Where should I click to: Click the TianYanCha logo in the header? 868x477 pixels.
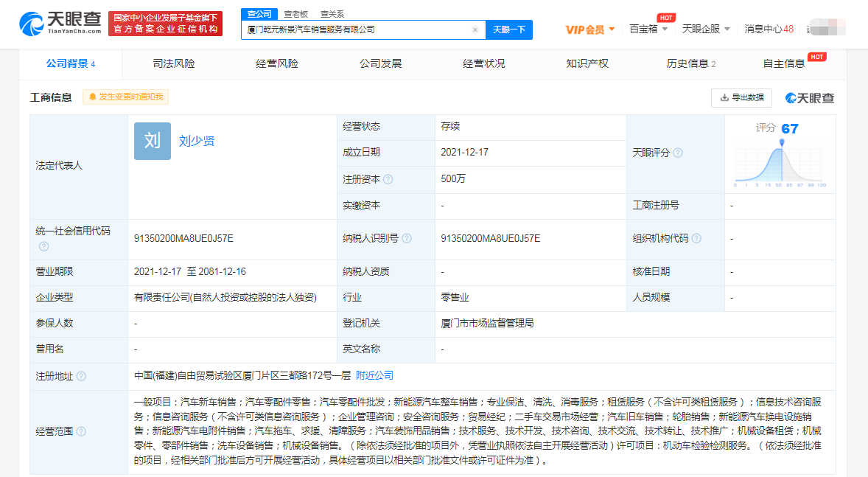(x=60, y=23)
